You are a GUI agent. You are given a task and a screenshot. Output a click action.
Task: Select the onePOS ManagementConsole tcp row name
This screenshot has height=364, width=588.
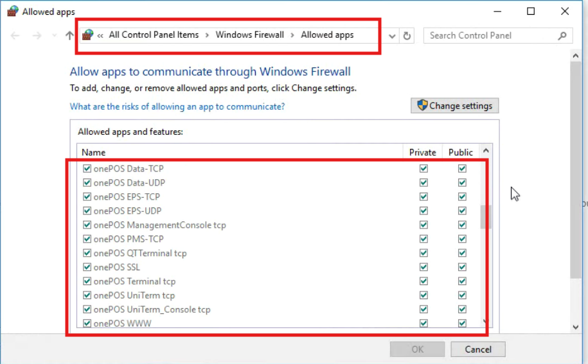160,225
